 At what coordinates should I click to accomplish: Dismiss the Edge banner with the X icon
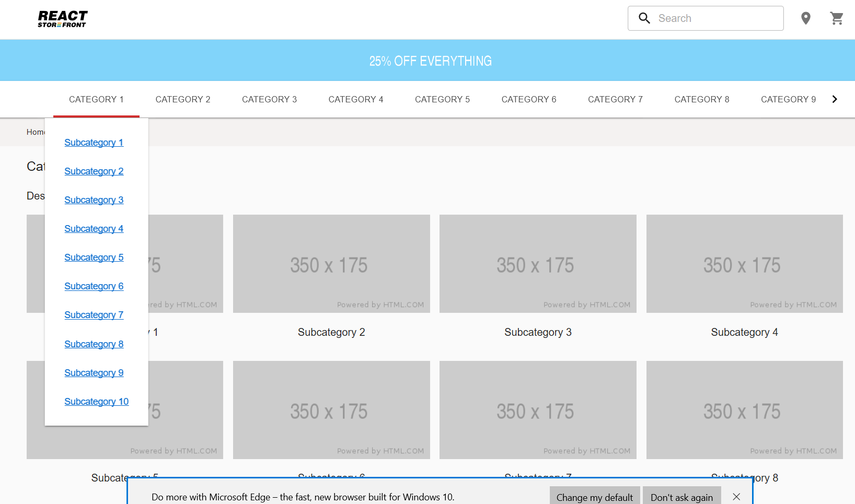click(736, 497)
